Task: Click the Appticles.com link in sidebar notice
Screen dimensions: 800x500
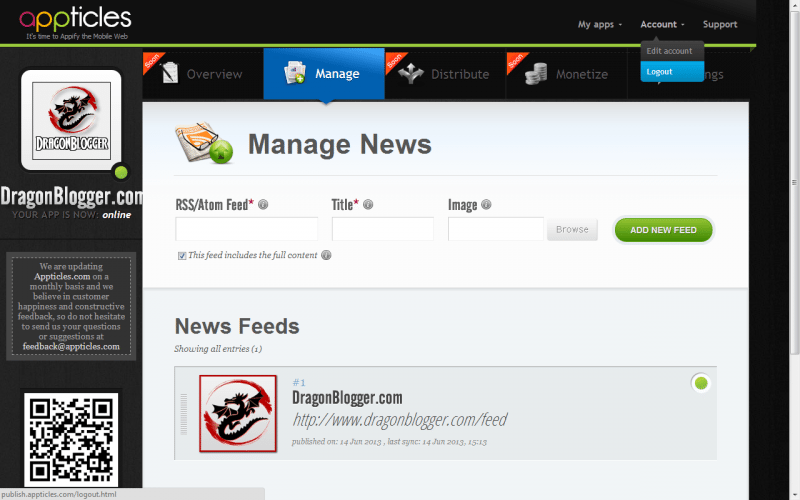Action: tap(62, 277)
